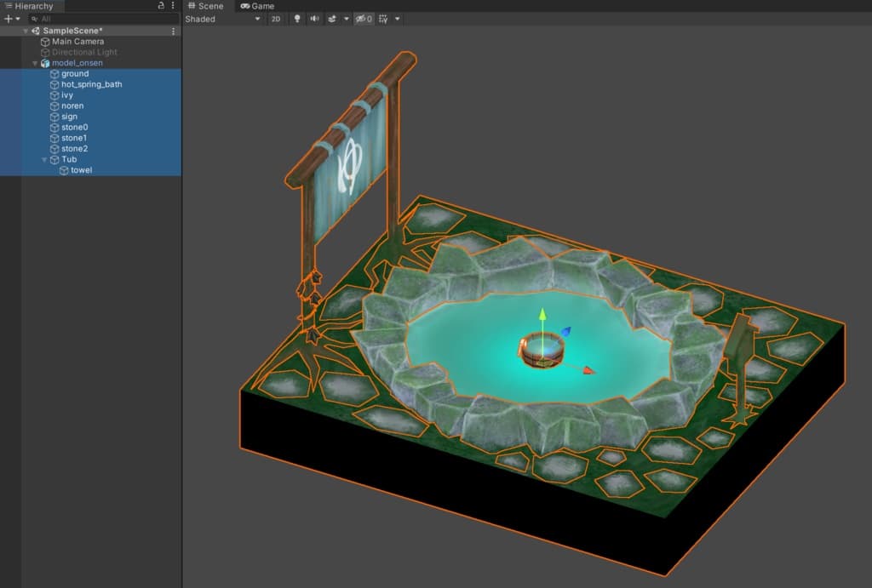Toggle 2D view mode in Scene toolbar
This screenshot has height=588, width=872.
tap(276, 19)
